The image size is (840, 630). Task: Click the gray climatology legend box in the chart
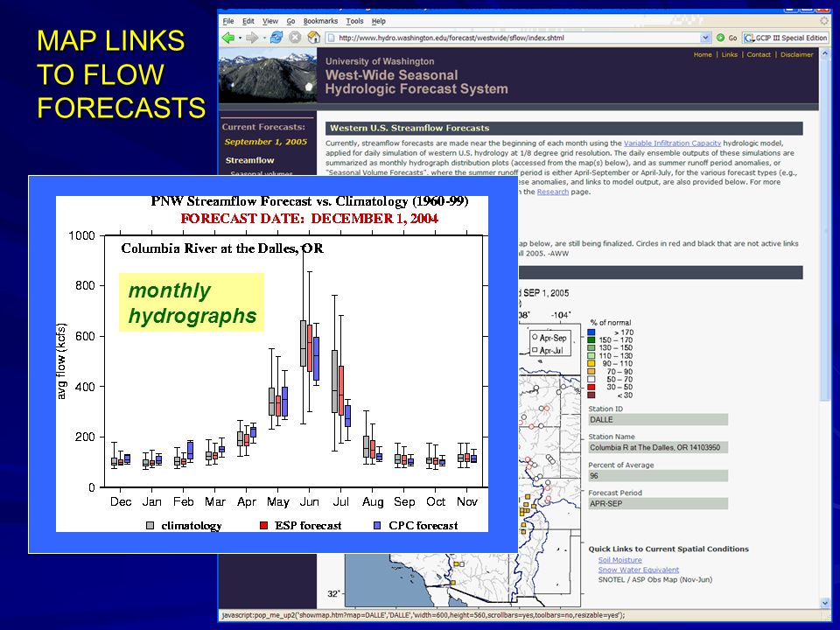click(x=150, y=526)
